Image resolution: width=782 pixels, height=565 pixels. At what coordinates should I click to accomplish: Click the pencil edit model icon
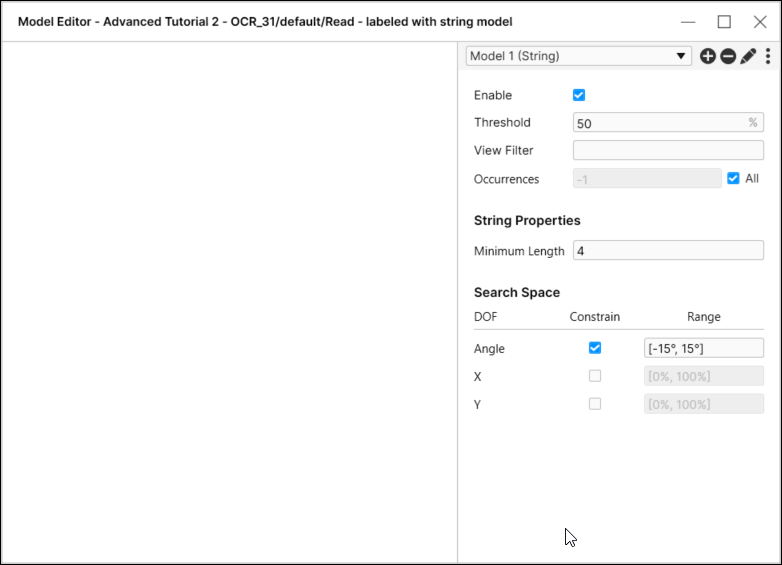748,57
